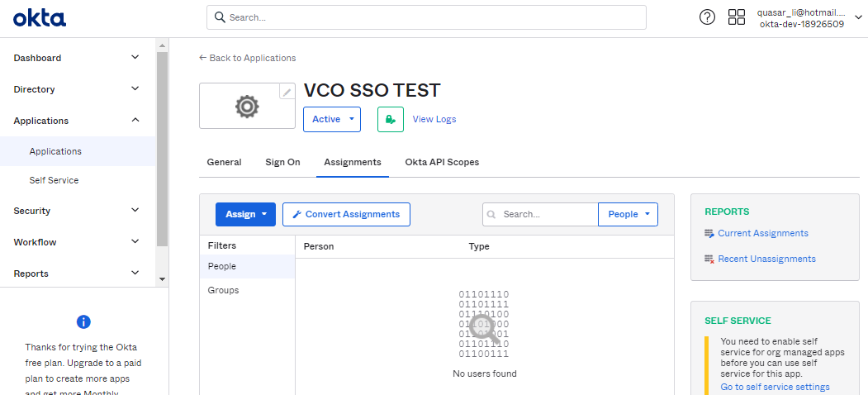Select the People filter
Viewport: 868px width, 395px height.
point(247,266)
